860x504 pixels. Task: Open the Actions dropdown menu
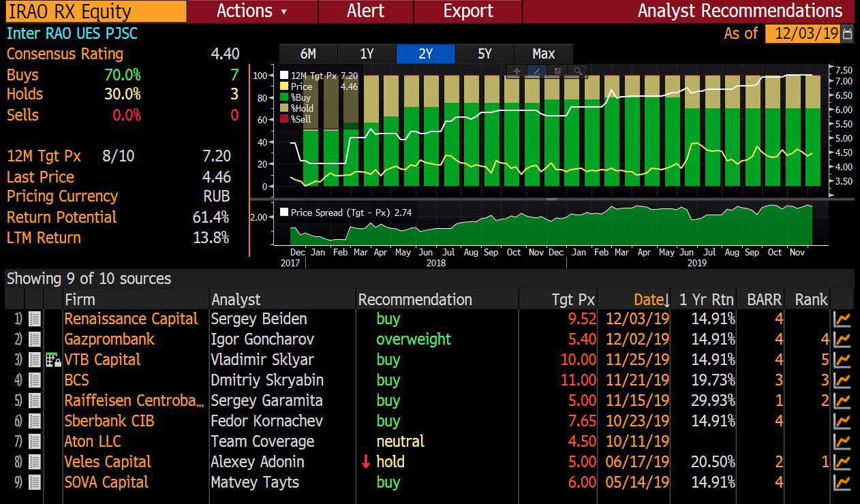click(252, 11)
